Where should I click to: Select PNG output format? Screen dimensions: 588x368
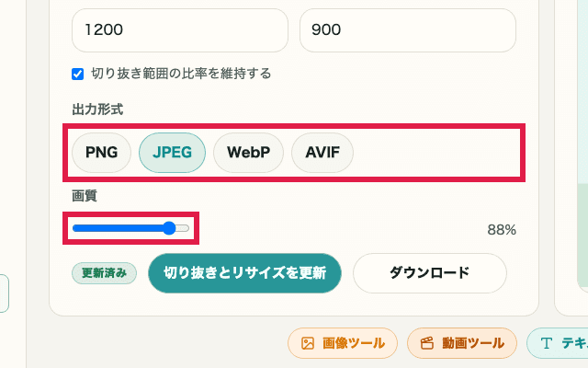pyautogui.click(x=102, y=153)
